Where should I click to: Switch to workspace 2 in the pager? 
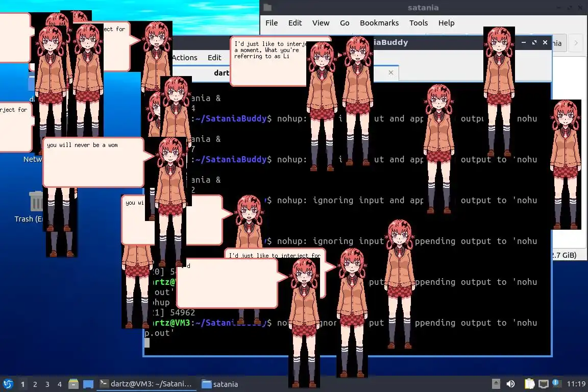35,384
